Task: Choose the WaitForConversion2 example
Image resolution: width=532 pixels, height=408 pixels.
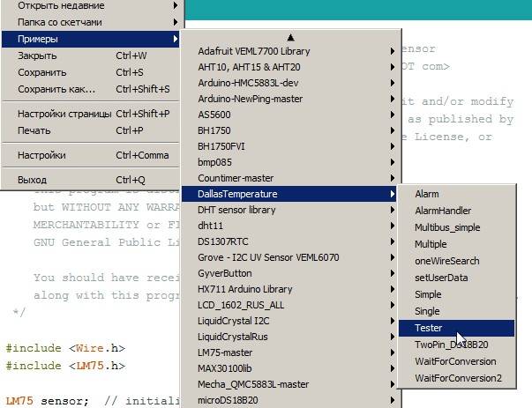Action: 458,378
